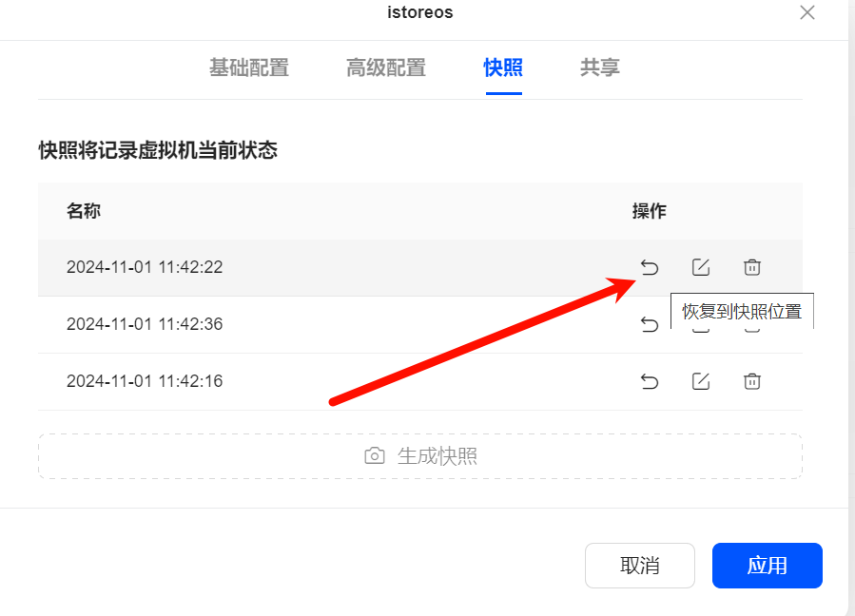Click the 取消 button
Image resolution: width=855 pixels, height=616 pixels.
coord(640,566)
